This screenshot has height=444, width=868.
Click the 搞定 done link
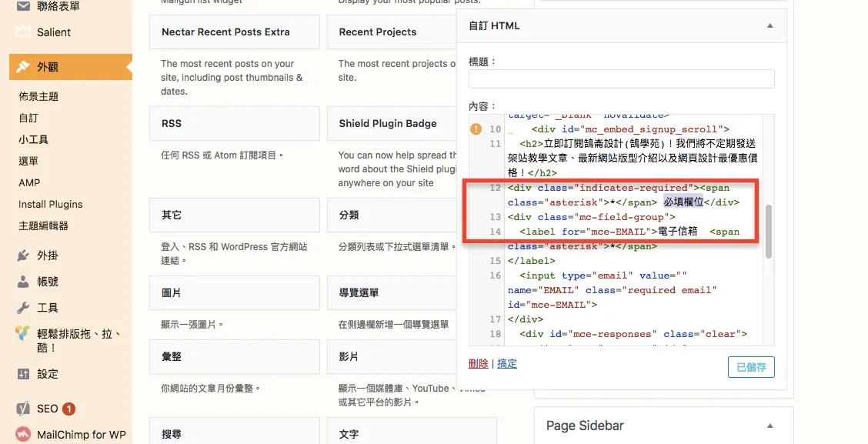507,364
